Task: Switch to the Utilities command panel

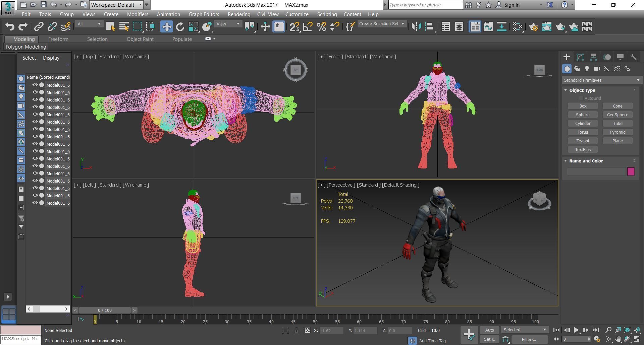Action: click(x=634, y=57)
